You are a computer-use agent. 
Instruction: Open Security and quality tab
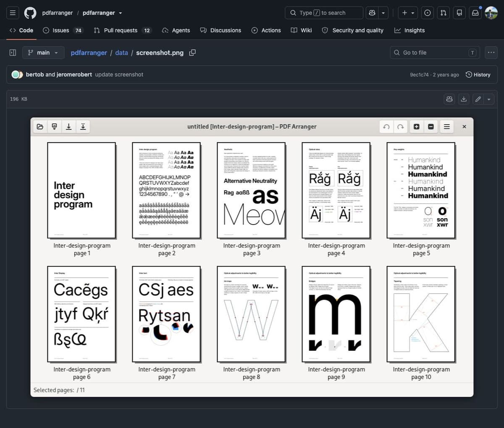coord(352,30)
